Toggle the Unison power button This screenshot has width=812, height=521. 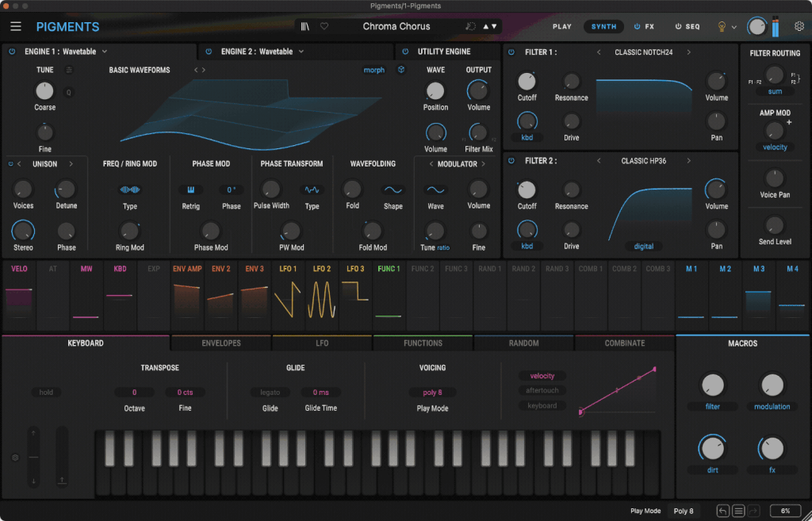point(10,163)
